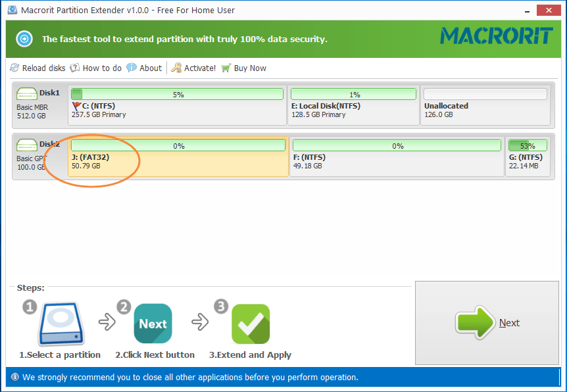Open the About dialog icon
This screenshot has height=392, width=567.
132,68
